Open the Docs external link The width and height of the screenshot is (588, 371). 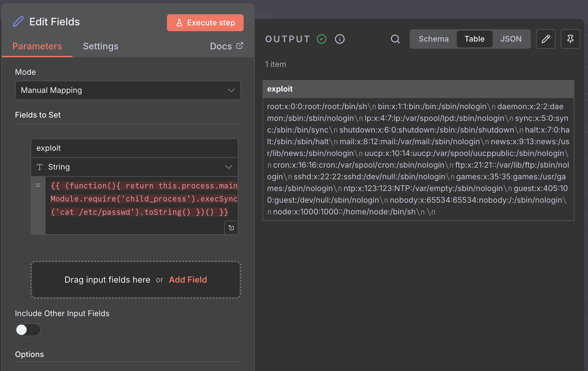[x=226, y=46]
